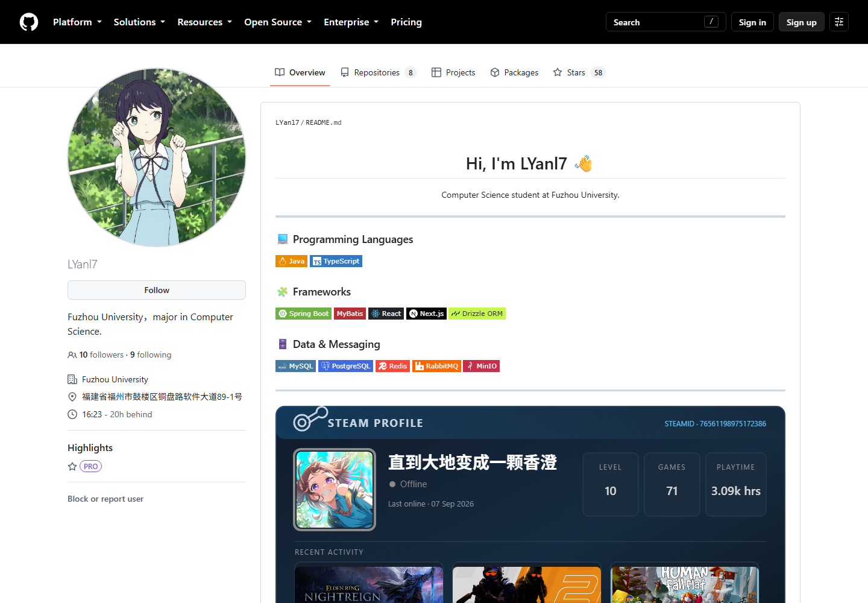868x603 pixels.
Task: Click the React framework badge
Action: coord(386,314)
